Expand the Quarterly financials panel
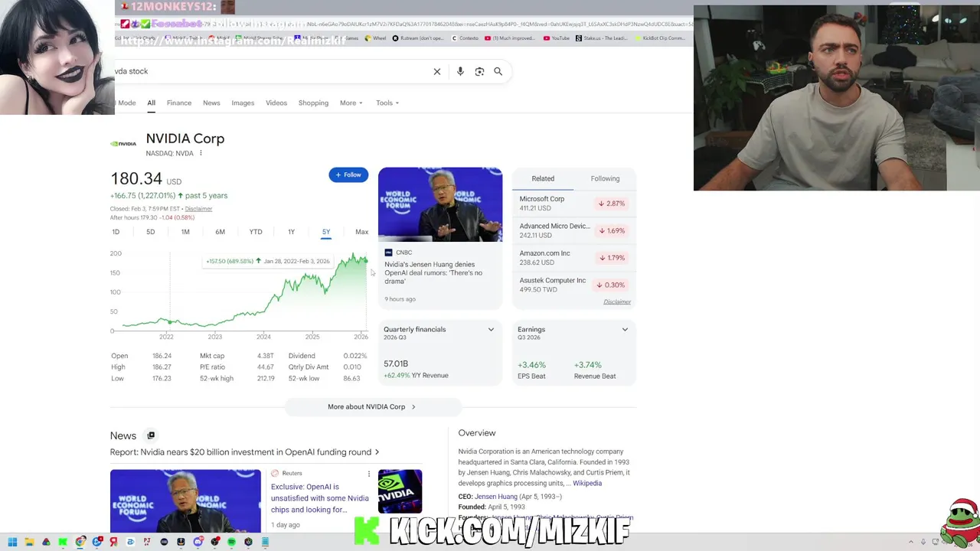 point(491,330)
